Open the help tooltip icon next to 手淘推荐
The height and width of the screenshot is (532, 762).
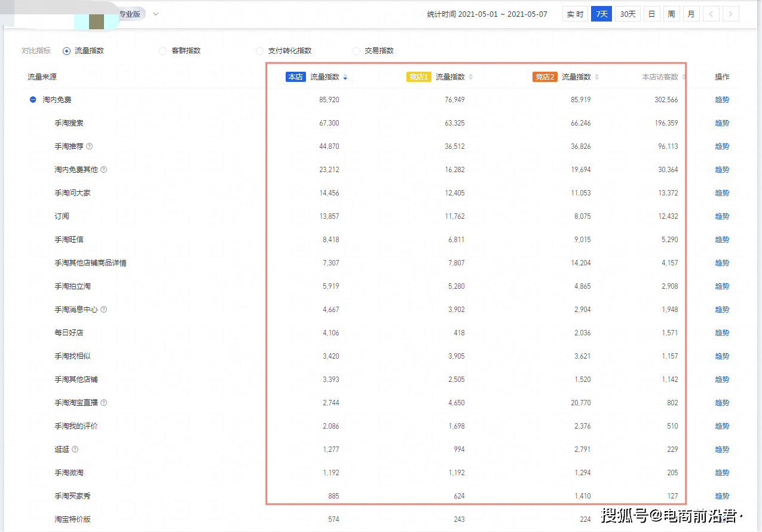(88, 146)
